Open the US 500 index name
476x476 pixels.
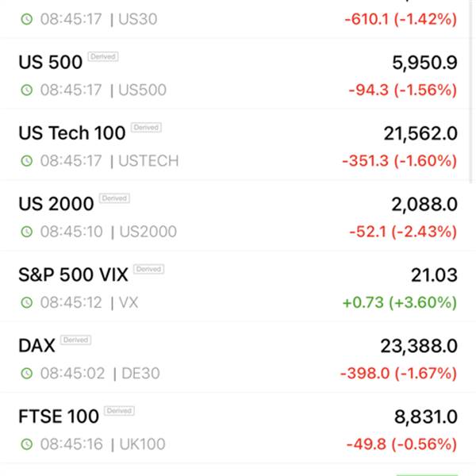(51, 62)
